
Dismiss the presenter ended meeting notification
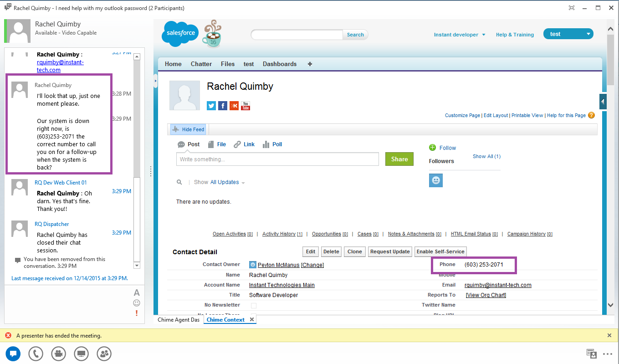pos(609,335)
